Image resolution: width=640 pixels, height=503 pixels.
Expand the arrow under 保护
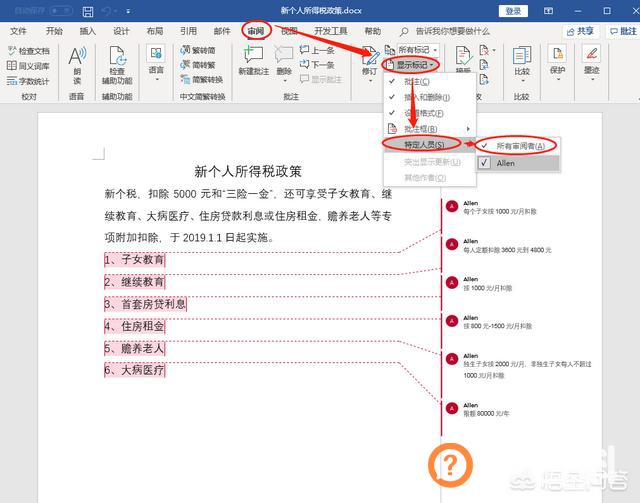point(558,79)
